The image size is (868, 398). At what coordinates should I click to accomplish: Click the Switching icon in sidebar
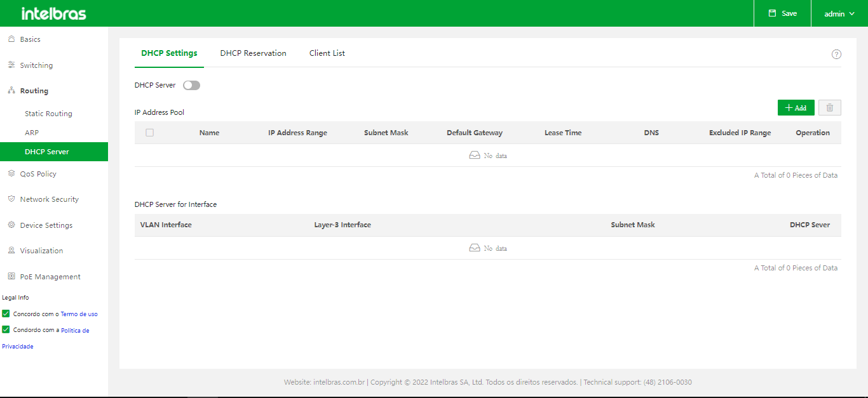pos(11,65)
